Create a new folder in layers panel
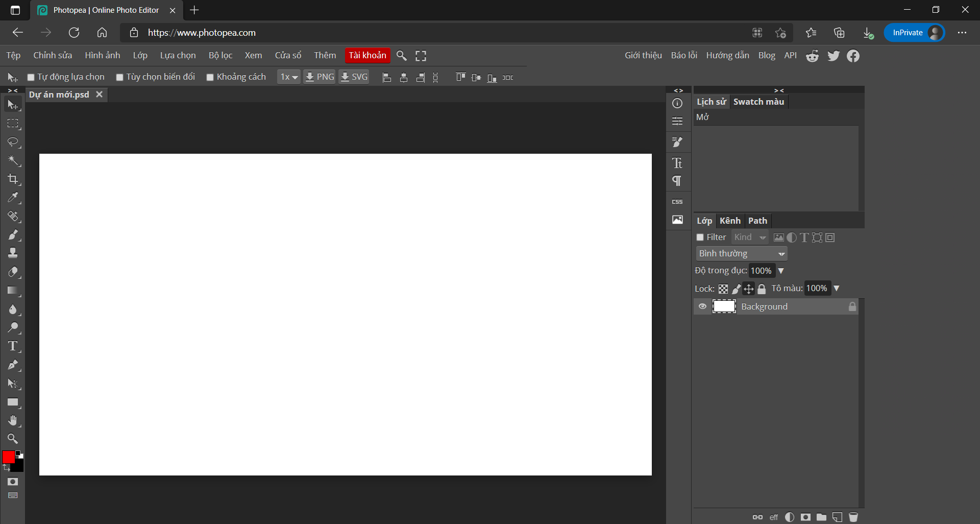Image resolution: width=980 pixels, height=524 pixels. (x=821, y=517)
